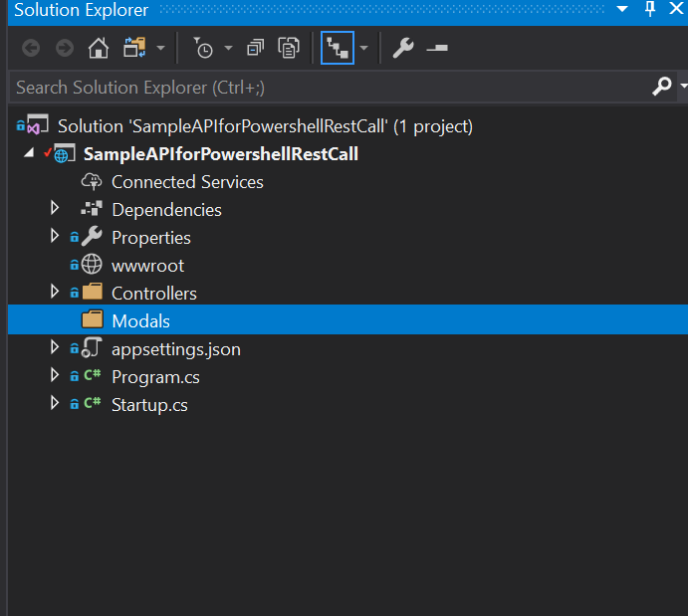Expand the Dependencies node
The width and height of the screenshot is (688, 616).
coord(56,210)
